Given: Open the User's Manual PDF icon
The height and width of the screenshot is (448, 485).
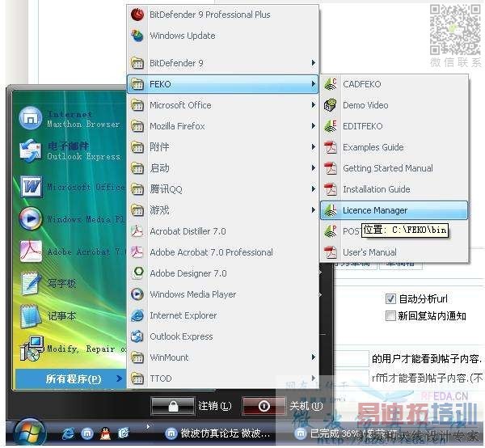Looking at the screenshot, I should (x=331, y=252).
